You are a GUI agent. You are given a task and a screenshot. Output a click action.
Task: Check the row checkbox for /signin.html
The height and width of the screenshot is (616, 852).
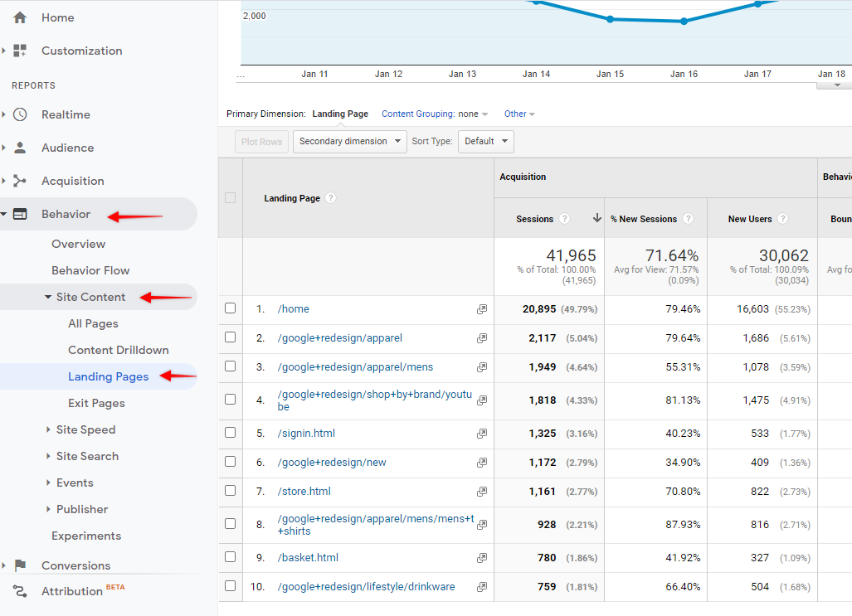[x=230, y=432]
